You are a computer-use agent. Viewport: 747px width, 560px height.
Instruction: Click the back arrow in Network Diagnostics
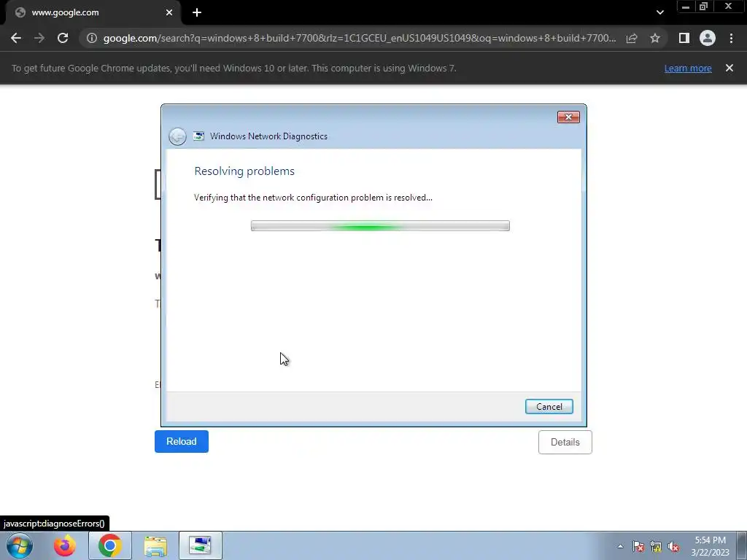tap(177, 136)
